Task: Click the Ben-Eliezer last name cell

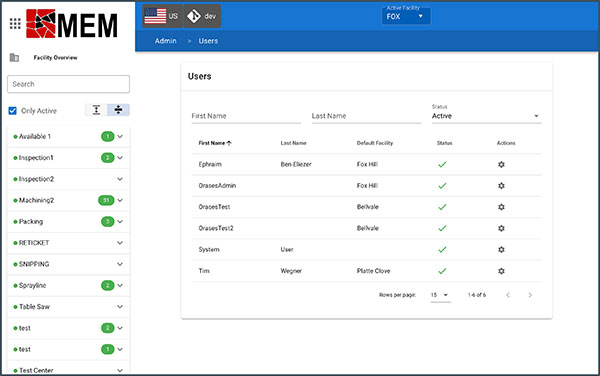Action: click(296, 164)
